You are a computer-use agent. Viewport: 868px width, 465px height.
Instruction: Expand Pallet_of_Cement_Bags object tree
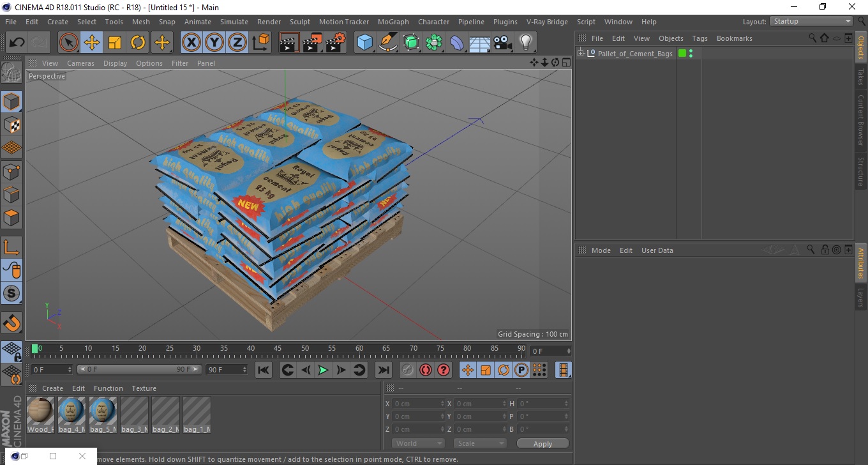[x=581, y=53]
